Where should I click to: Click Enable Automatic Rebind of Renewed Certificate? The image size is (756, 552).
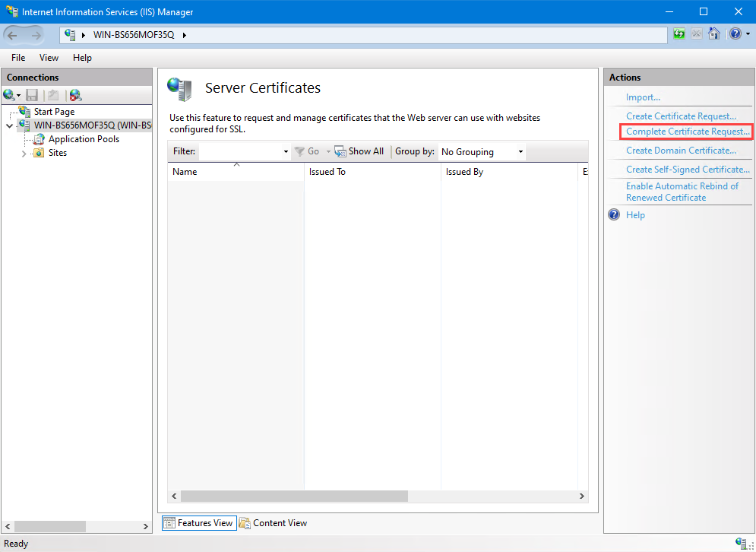point(682,192)
